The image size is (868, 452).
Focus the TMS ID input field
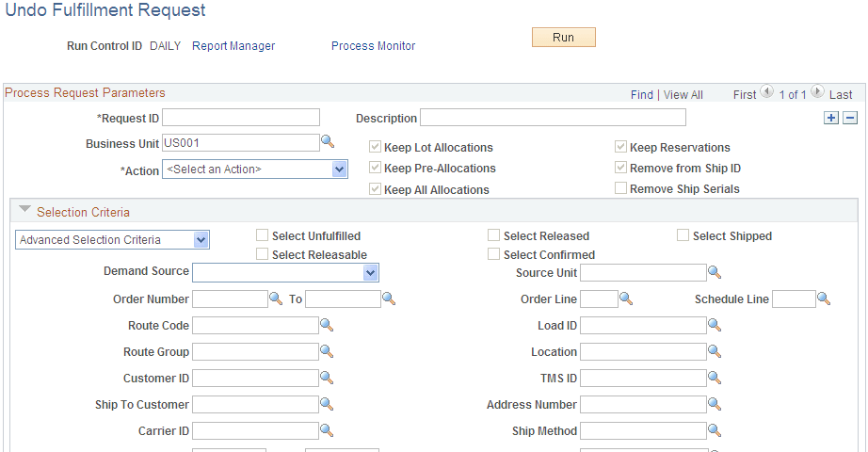643,379
